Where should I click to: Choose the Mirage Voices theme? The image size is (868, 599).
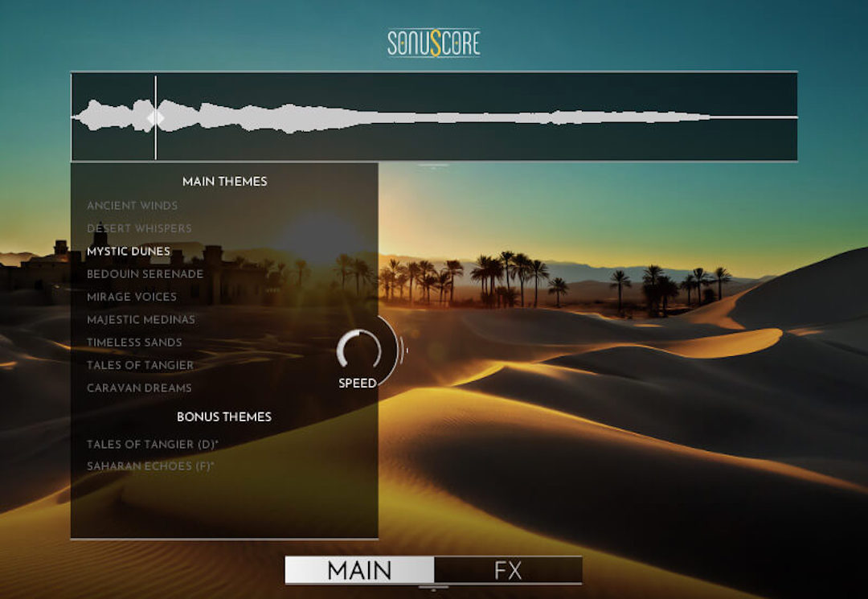click(x=131, y=297)
